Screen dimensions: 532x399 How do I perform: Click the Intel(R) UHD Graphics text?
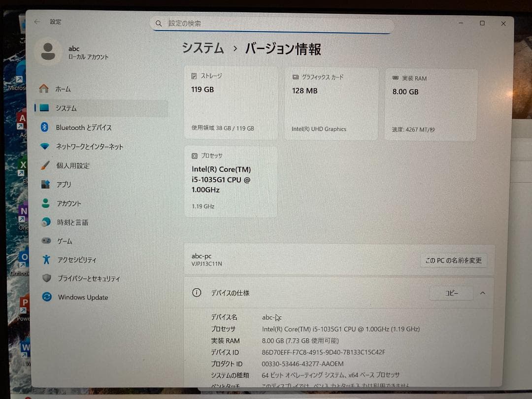click(319, 129)
